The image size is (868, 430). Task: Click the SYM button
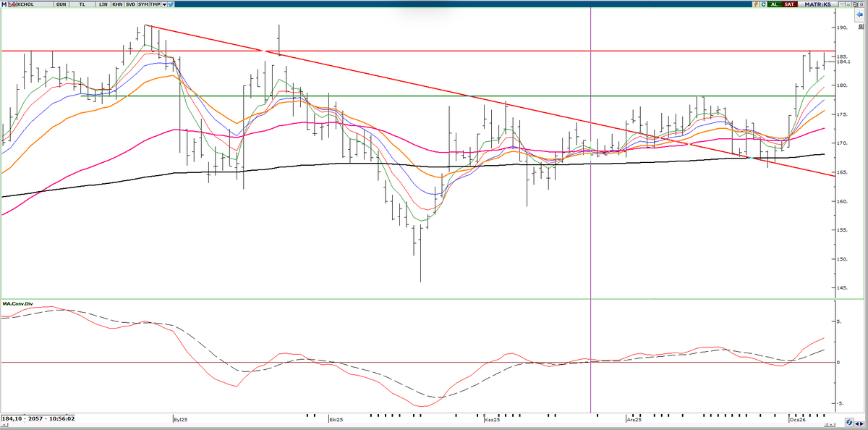[x=142, y=4]
